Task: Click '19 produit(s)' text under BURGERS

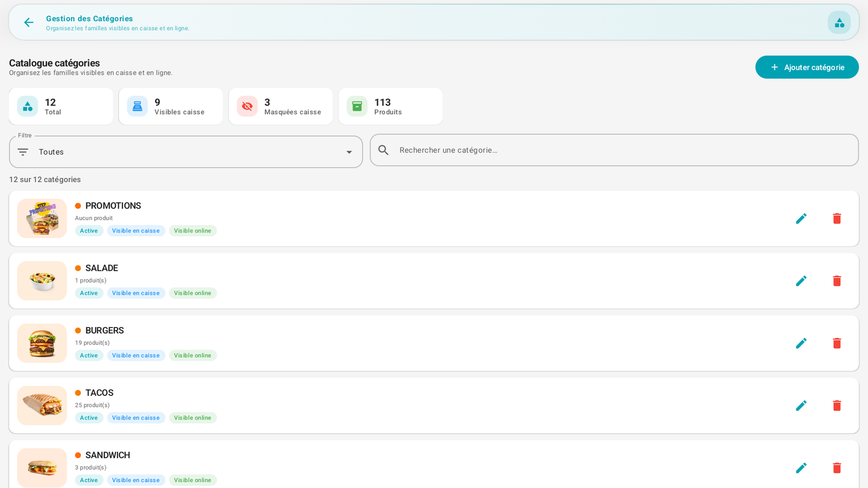Action: 92,343
